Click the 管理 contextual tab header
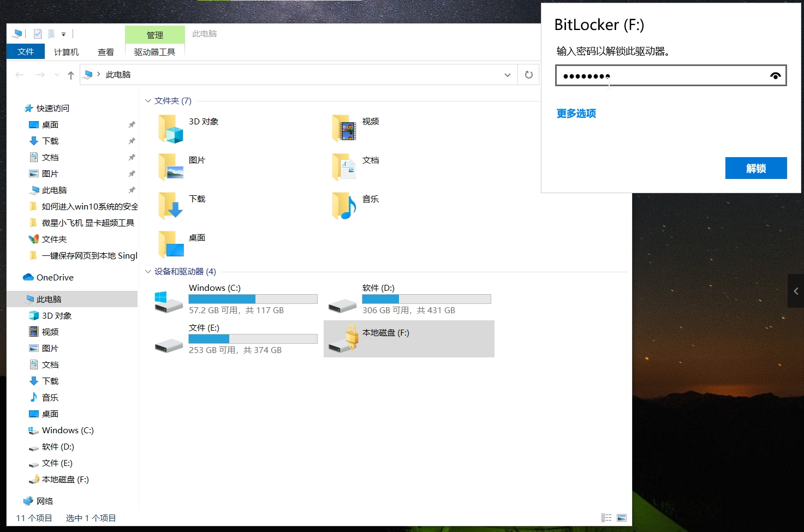Image resolution: width=804 pixels, height=532 pixels. pyautogui.click(x=155, y=35)
